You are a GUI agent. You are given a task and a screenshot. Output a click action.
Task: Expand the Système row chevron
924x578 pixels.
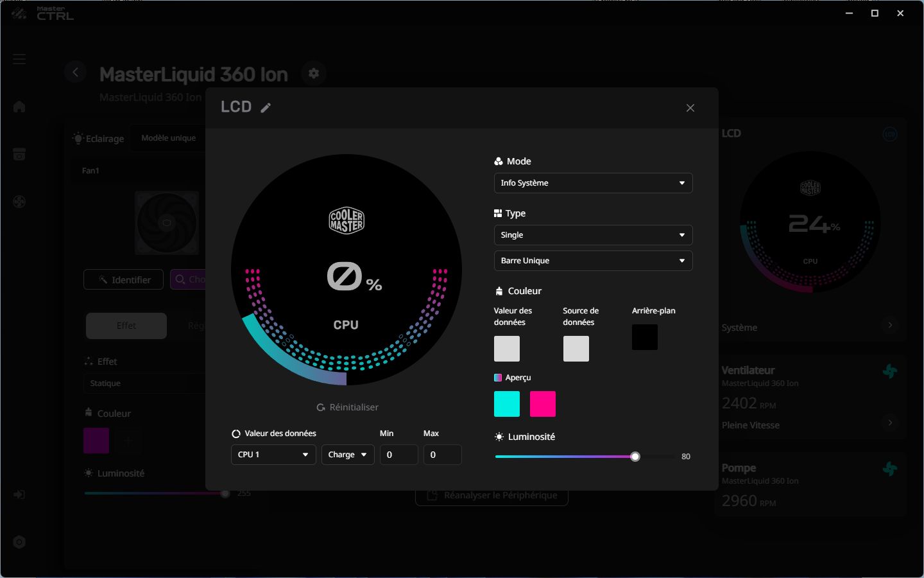[x=890, y=326]
